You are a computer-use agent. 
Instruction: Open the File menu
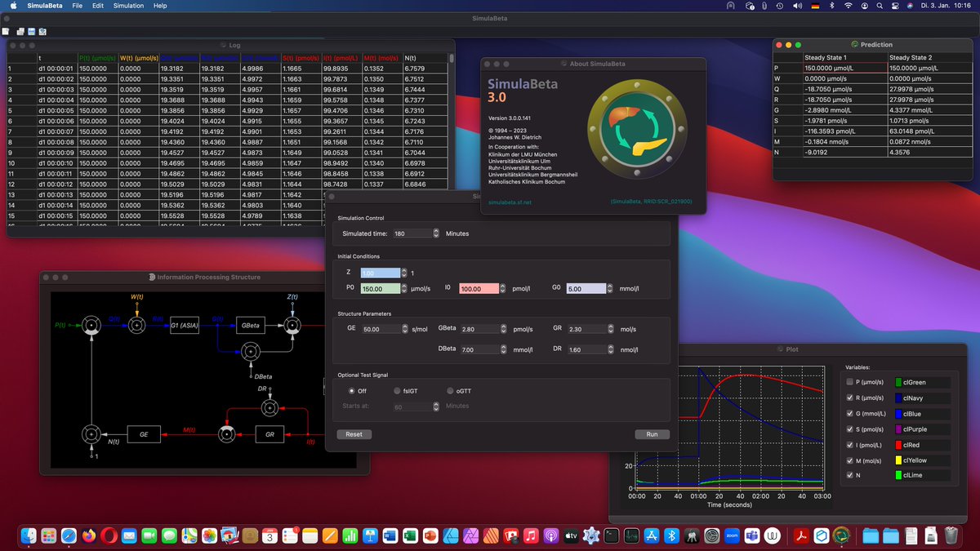[77, 6]
